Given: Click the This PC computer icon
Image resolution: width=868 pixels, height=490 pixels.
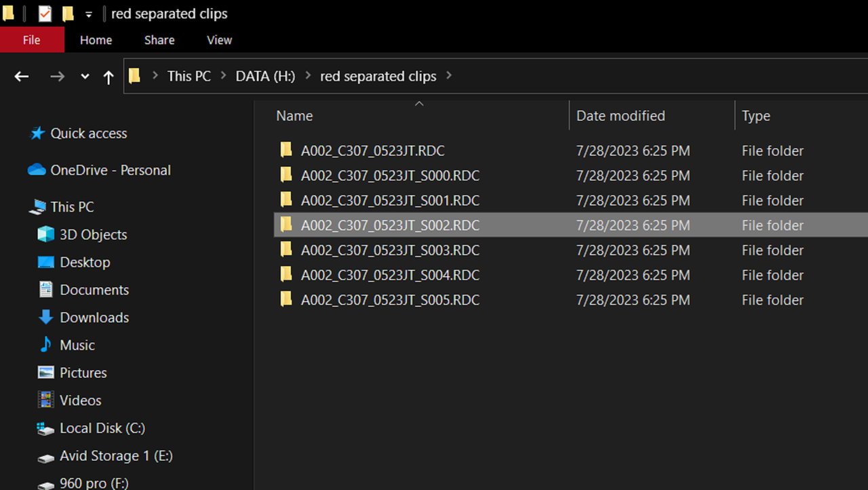Looking at the screenshot, I should (x=37, y=207).
